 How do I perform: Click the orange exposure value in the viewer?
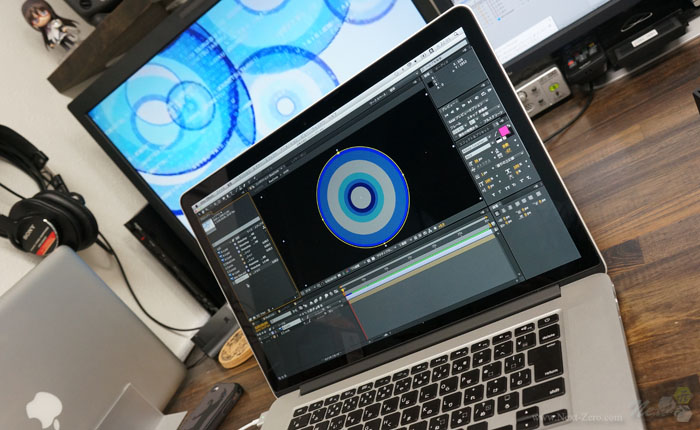pyautogui.click(x=442, y=226)
